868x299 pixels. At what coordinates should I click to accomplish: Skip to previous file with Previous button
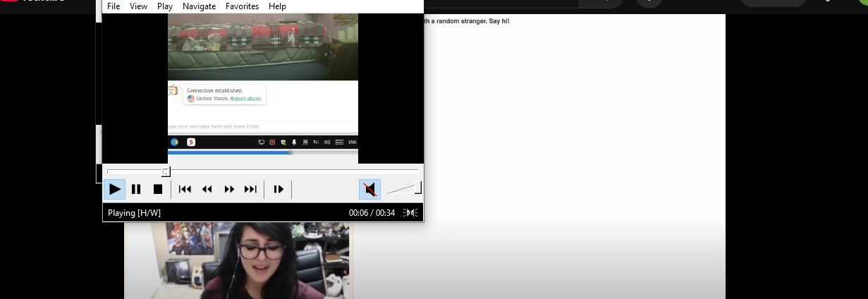tap(185, 189)
